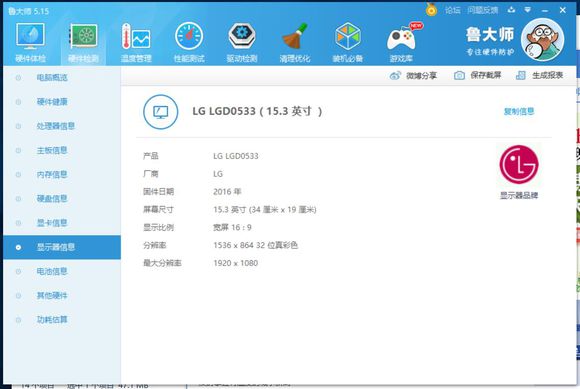Image resolution: width=580 pixels, height=389 pixels.
Task: Click 复制信息 copy info link
Action: (x=519, y=111)
